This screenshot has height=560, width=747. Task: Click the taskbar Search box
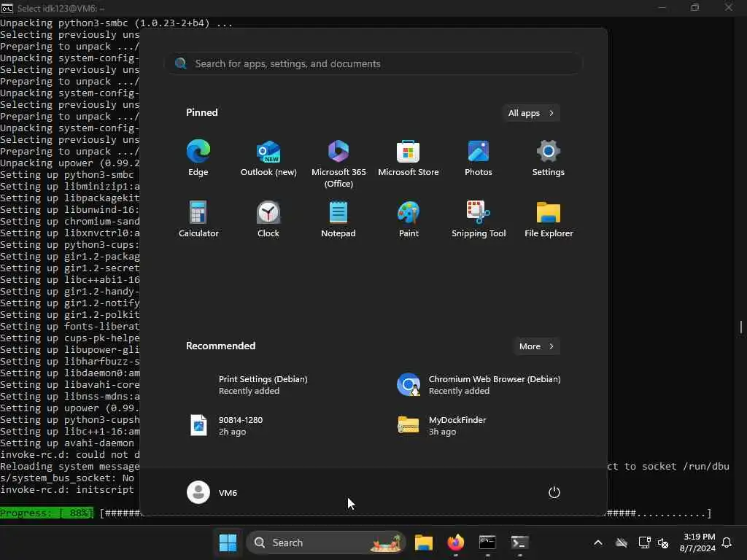[326, 542]
